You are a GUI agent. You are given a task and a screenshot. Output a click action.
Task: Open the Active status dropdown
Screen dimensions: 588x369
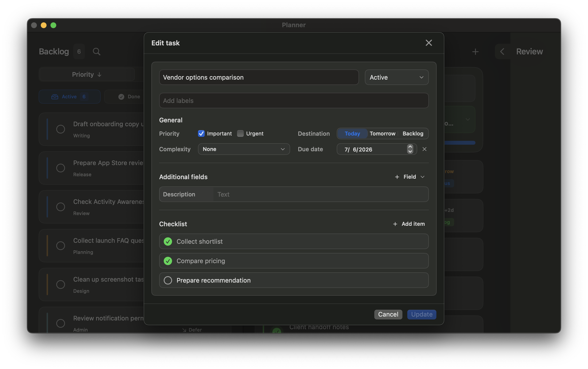(x=397, y=77)
